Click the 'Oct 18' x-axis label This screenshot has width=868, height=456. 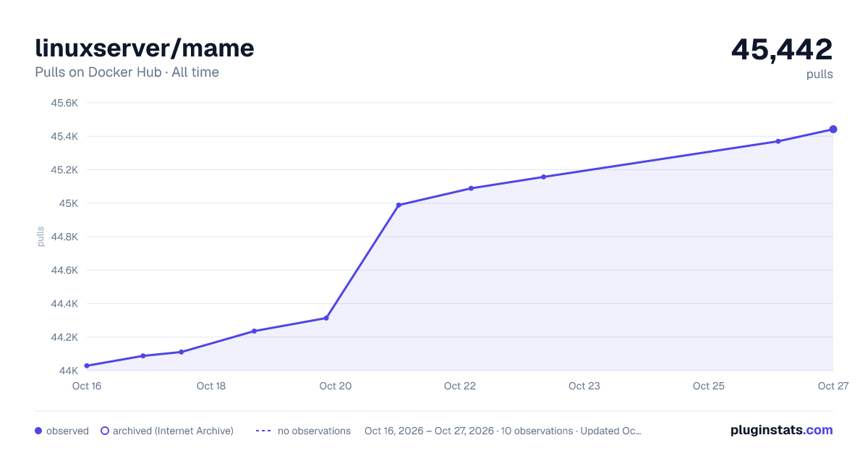[211, 386]
